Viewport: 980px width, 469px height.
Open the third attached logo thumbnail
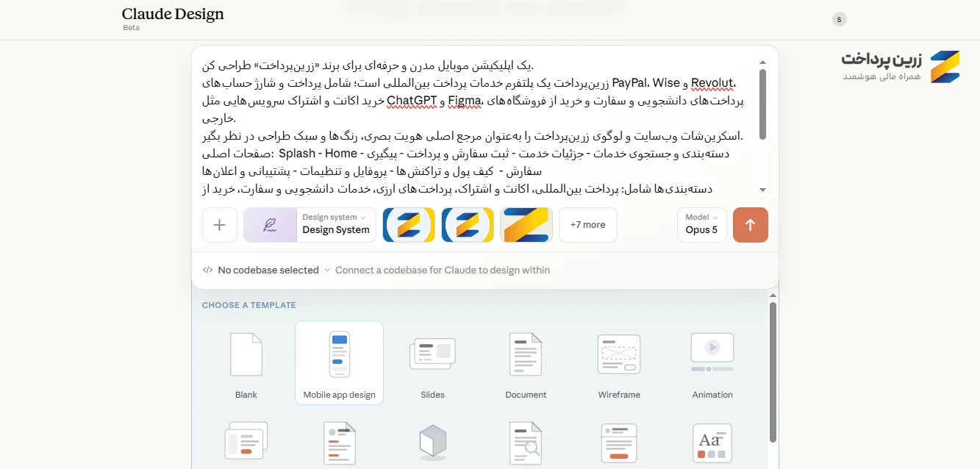(526, 225)
